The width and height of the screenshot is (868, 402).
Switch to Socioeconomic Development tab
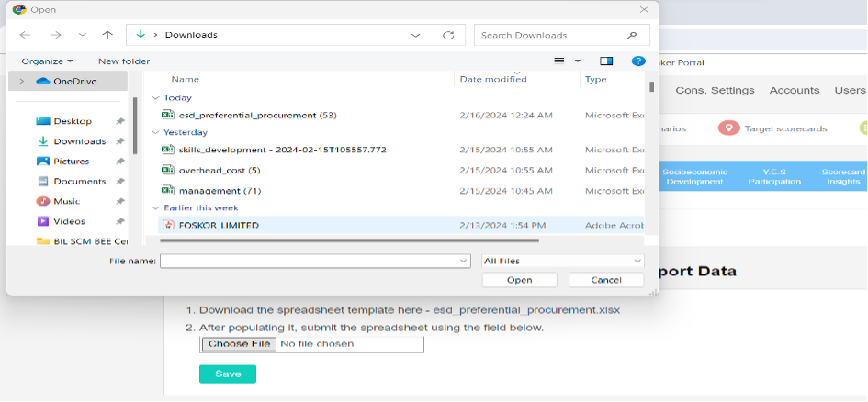pos(694,177)
